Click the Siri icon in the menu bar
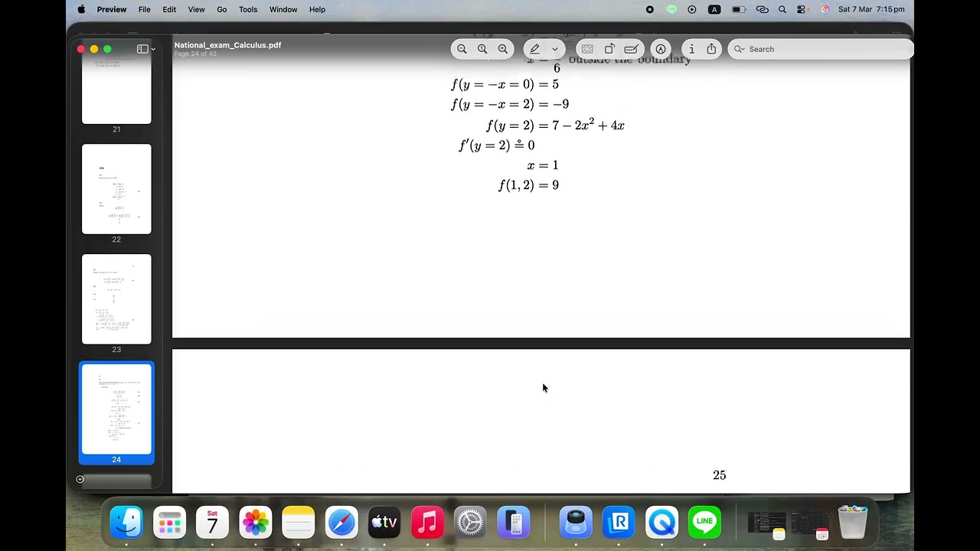This screenshot has width=980, height=551. click(x=825, y=9)
